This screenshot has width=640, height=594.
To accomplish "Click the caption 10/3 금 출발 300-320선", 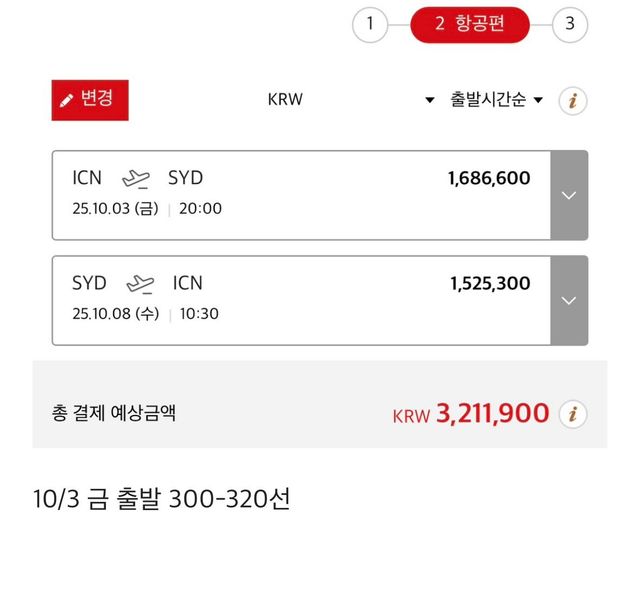I will pyautogui.click(x=162, y=498).
